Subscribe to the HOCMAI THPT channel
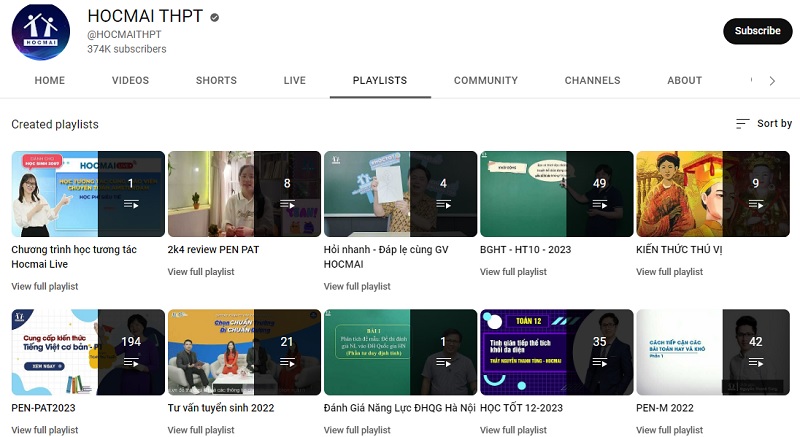 coord(757,31)
